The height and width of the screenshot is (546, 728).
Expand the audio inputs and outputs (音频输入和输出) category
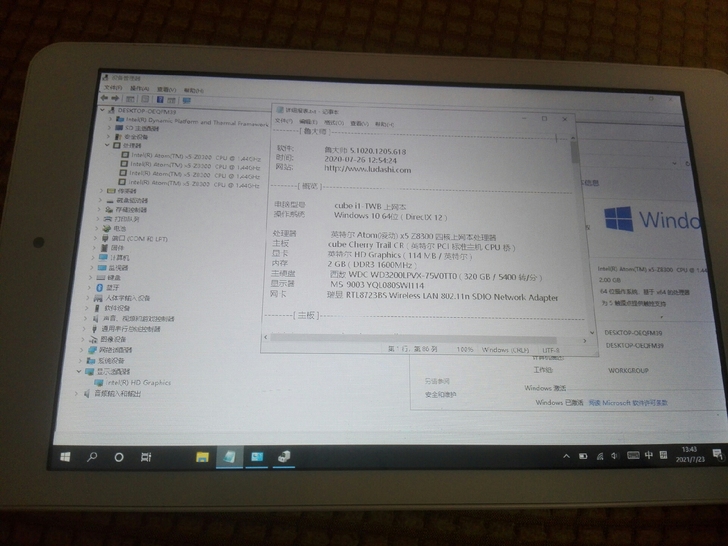click(77, 393)
